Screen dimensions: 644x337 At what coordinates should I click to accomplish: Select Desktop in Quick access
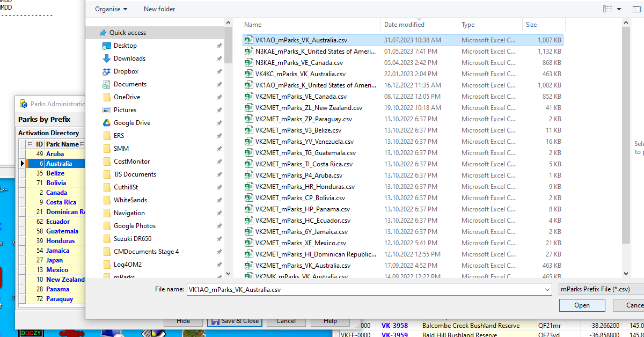(125, 46)
